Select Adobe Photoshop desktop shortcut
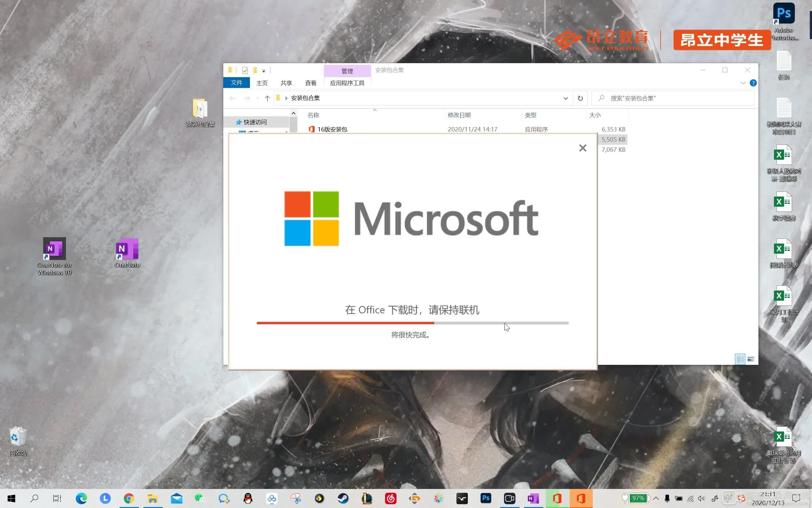Screen dimensions: 812x508 784,22
